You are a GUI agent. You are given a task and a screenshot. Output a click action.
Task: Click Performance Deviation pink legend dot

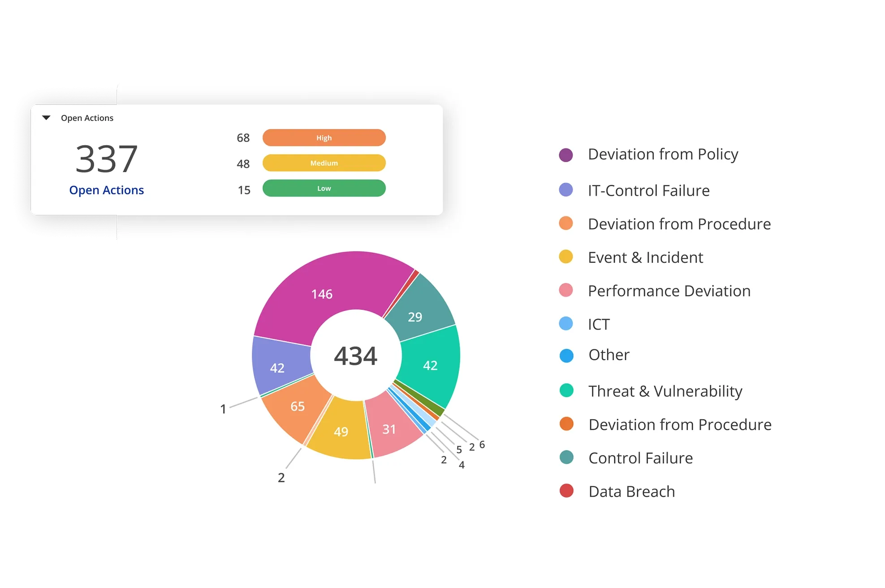566,290
